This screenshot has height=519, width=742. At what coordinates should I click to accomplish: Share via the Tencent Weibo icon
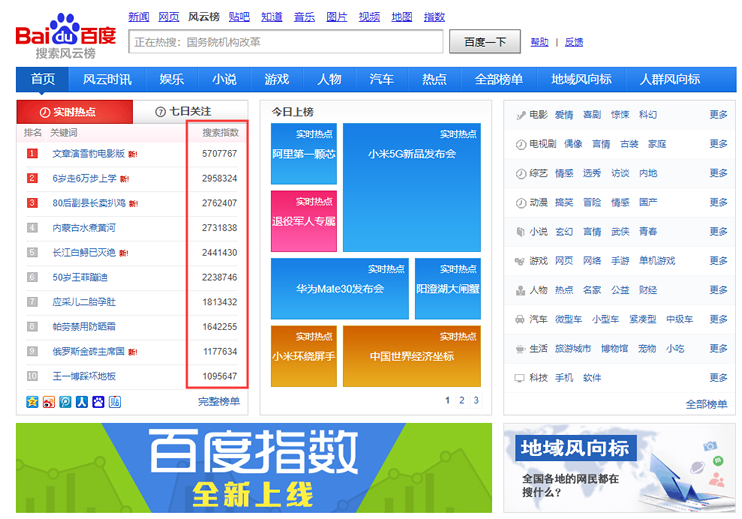click(x=65, y=402)
